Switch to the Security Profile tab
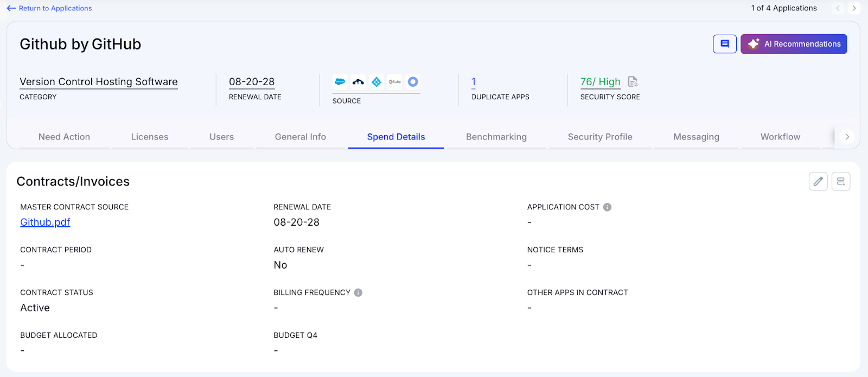 tap(600, 137)
